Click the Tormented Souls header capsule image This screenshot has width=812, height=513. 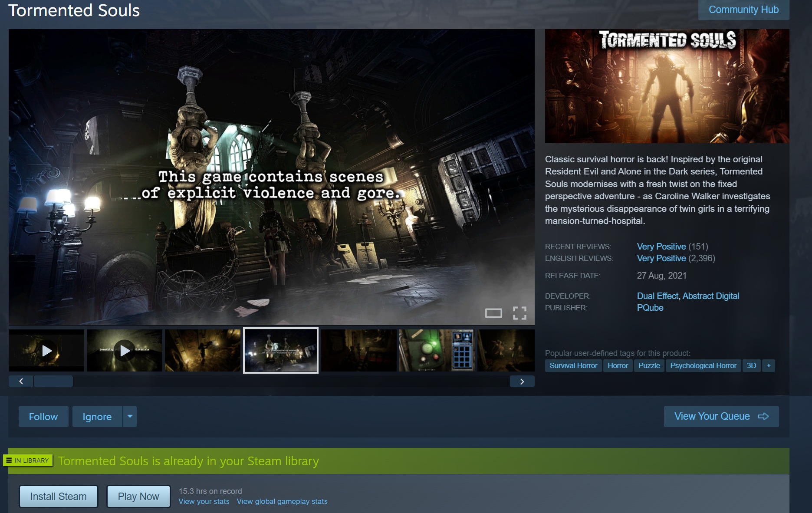[667, 86]
